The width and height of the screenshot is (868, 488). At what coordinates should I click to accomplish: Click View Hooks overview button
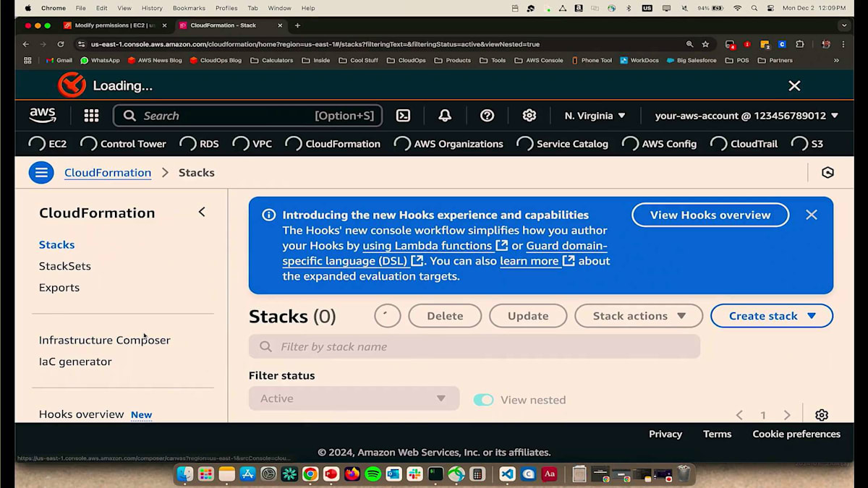click(x=710, y=215)
